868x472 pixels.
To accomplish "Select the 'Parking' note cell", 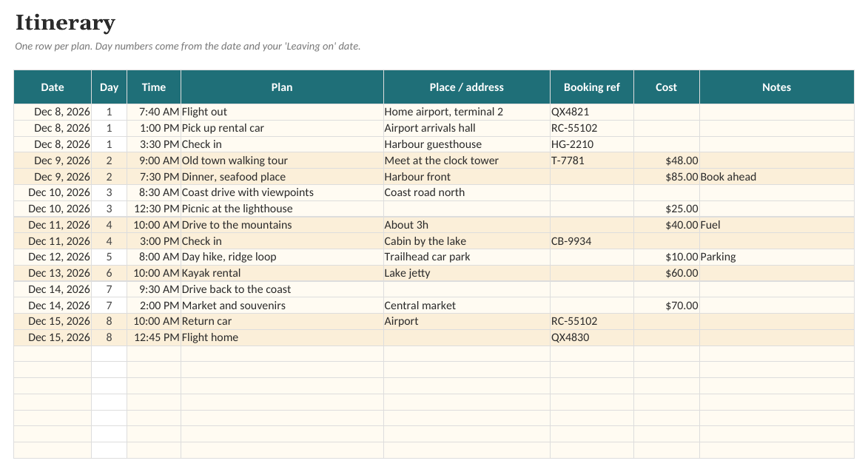I will pos(777,257).
